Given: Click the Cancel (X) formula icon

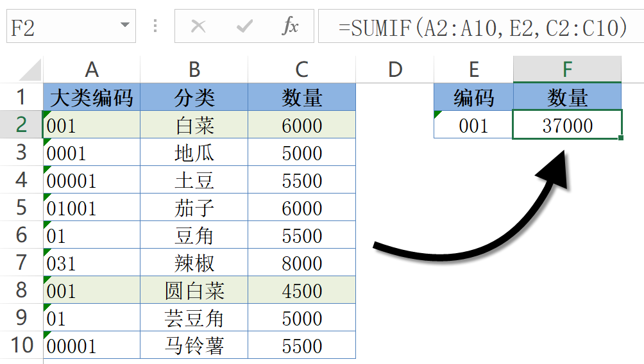Looking at the screenshot, I should coord(198,27).
